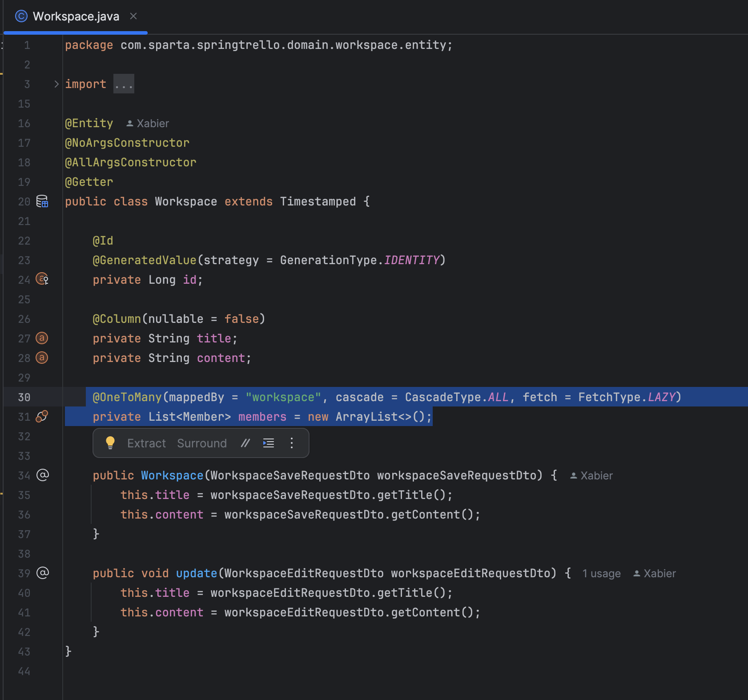The height and width of the screenshot is (700, 748).
Task: Click the members field name on line 31
Action: click(x=262, y=417)
